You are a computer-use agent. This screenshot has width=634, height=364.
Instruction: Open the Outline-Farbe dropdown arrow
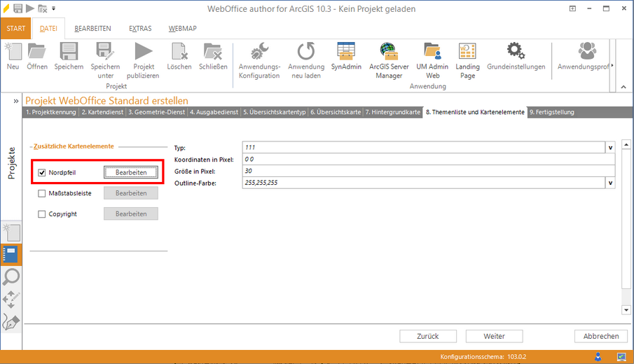click(x=609, y=183)
